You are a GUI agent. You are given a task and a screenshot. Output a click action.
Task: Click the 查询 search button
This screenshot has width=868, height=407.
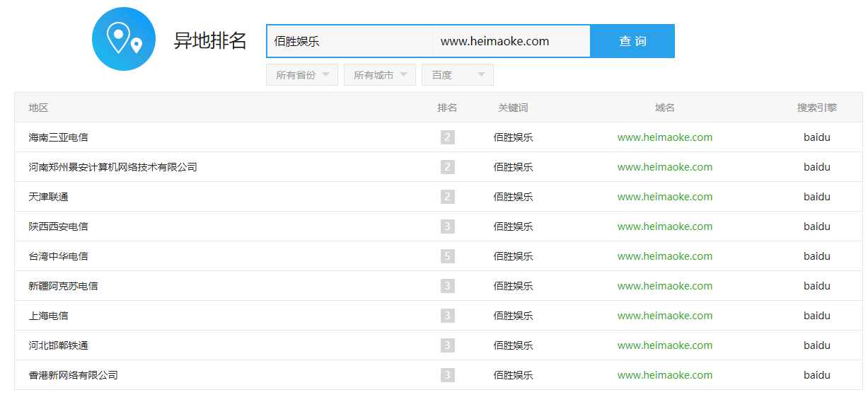click(x=632, y=41)
